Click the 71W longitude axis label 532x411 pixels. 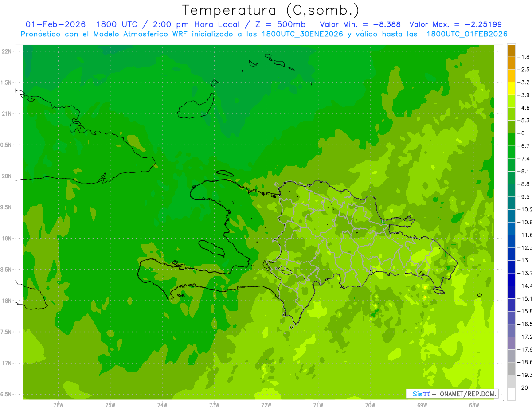pos(318,405)
